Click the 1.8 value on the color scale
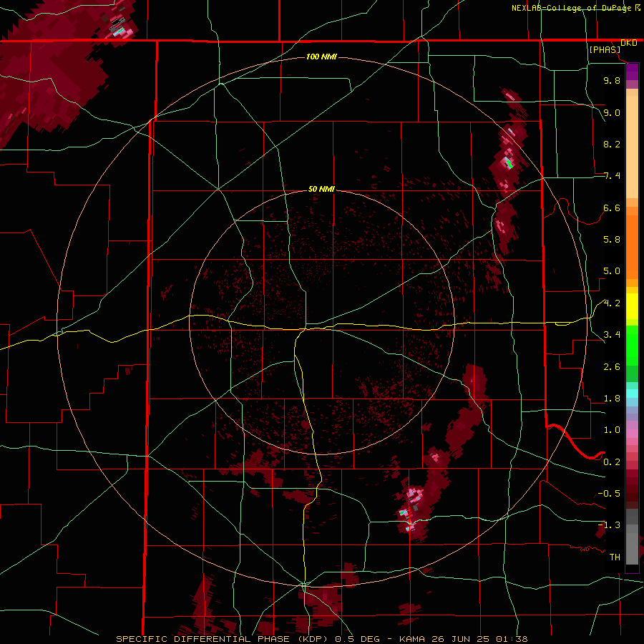The height and width of the screenshot is (644, 644). 612,399
